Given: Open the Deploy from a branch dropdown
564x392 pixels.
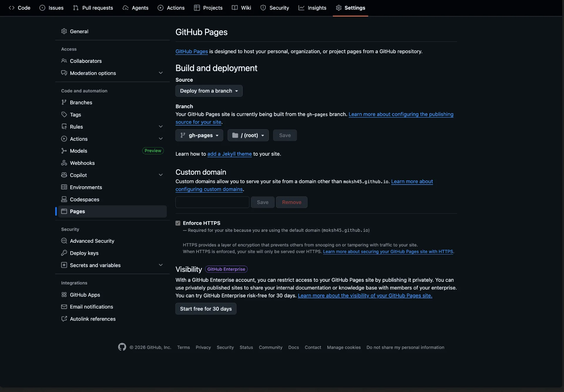Looking at the screenshot, I should coord(209,91).
